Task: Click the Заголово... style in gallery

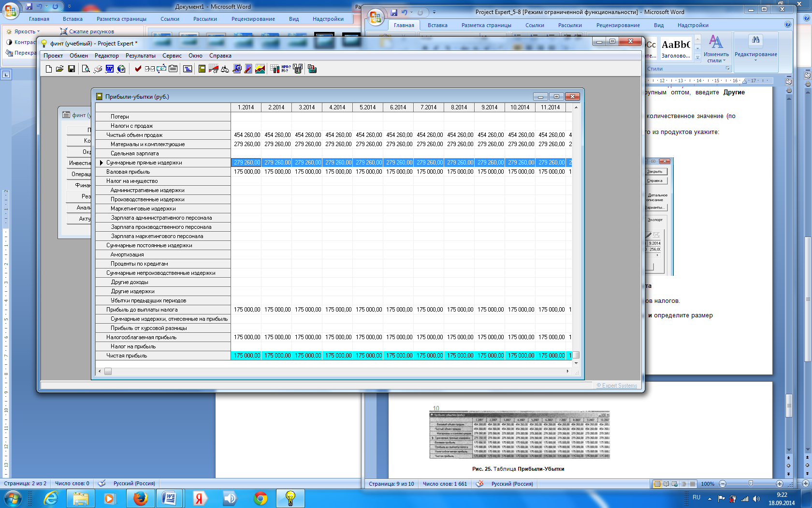Action: (676, 49)
